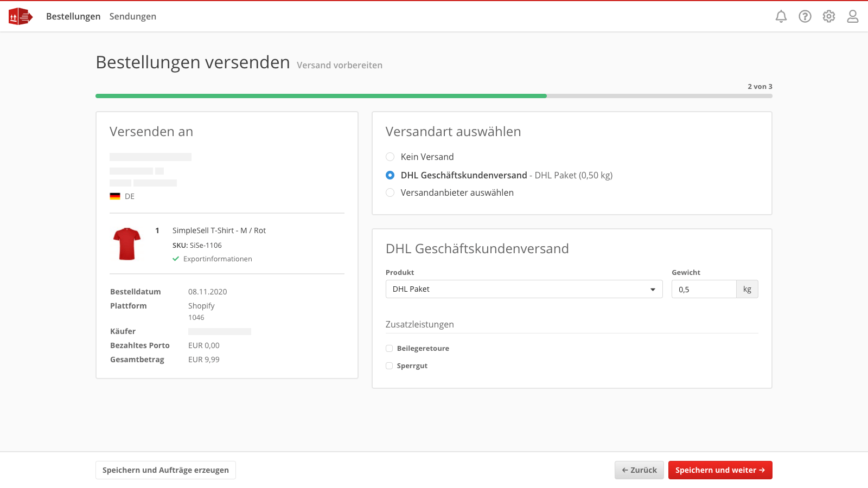Click the Gewicht weight input field
The width and height of the screenshot is (868, 488).
click(704, 289)
